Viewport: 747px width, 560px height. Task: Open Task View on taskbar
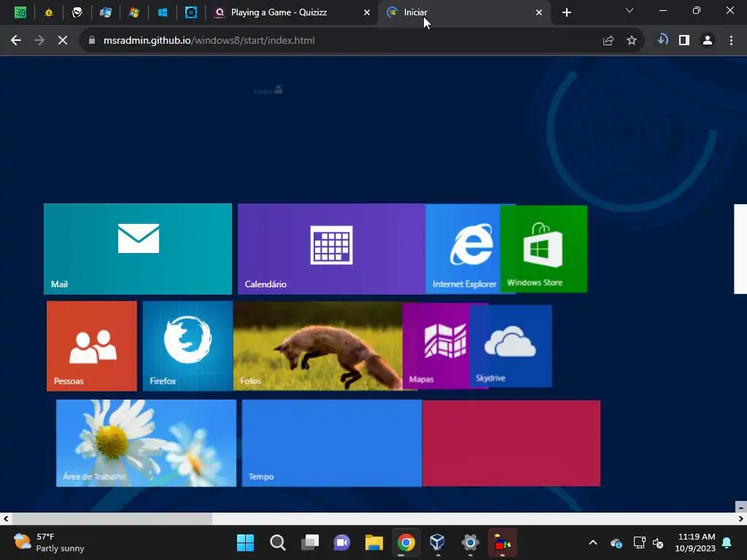click(309, 542)
